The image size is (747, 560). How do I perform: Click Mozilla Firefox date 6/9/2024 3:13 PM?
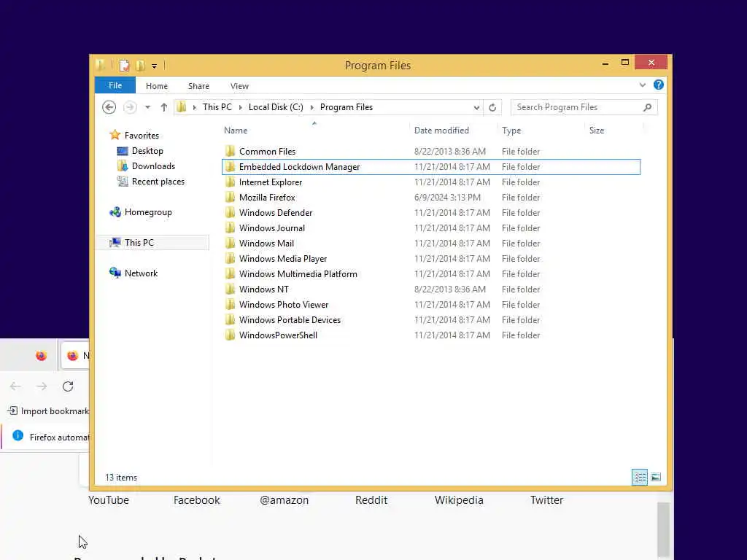447,198
